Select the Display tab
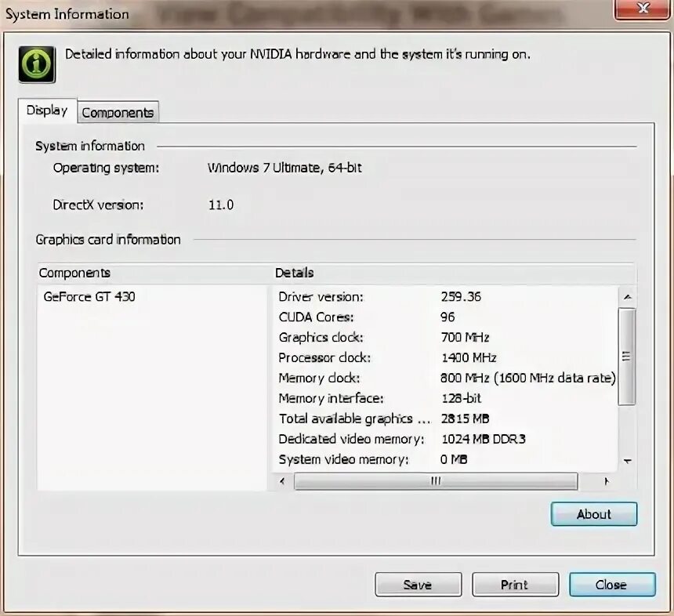 (47, 111)
